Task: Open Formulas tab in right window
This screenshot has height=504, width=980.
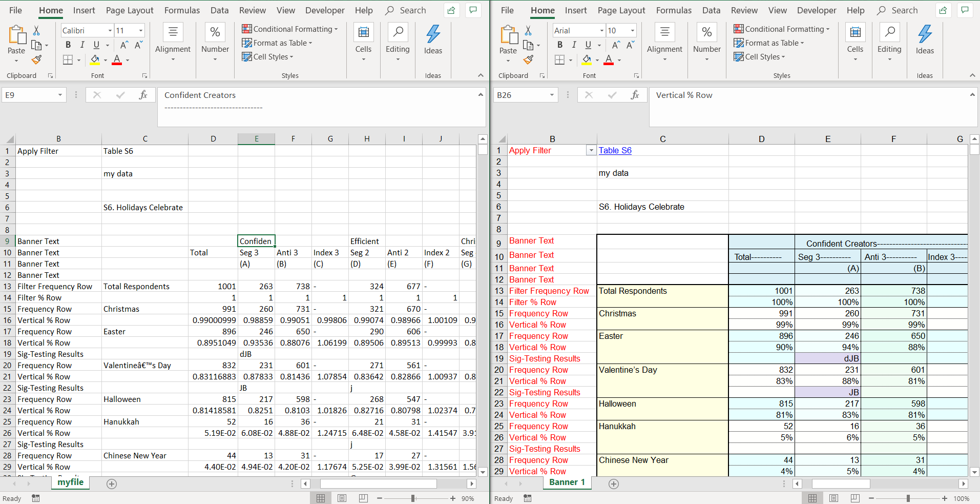Action: coord(674,10)
